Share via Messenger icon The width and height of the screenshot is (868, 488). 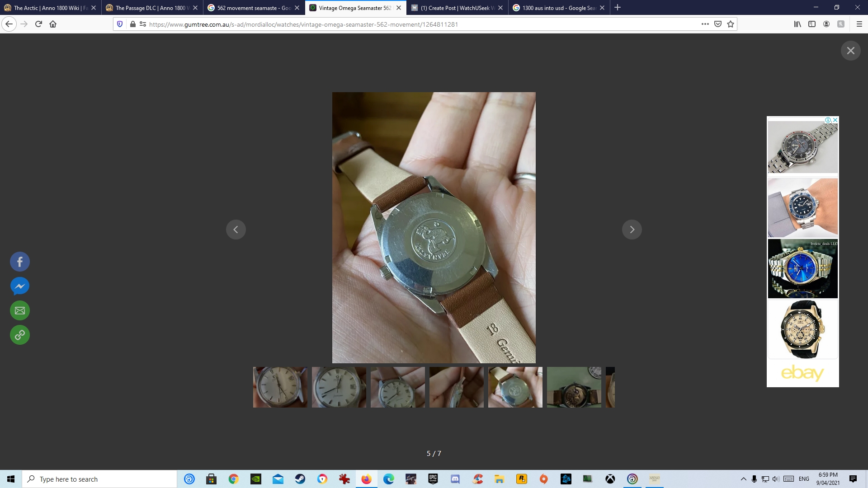[20, 286]
